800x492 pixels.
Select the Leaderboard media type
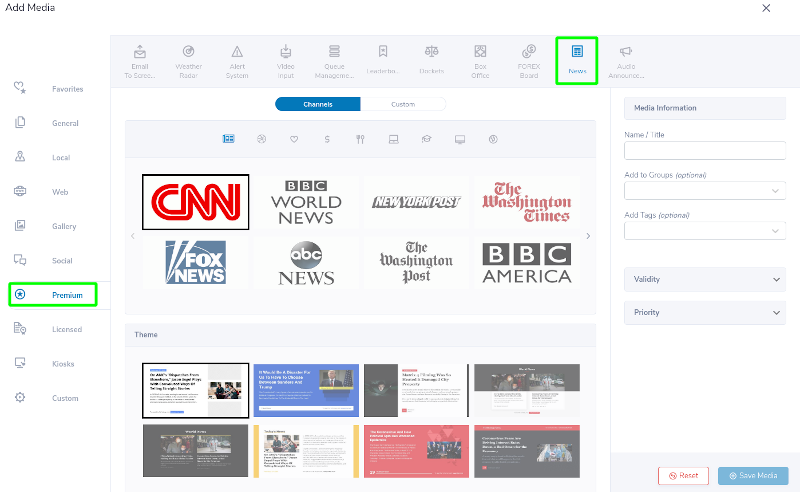point(383,60)
